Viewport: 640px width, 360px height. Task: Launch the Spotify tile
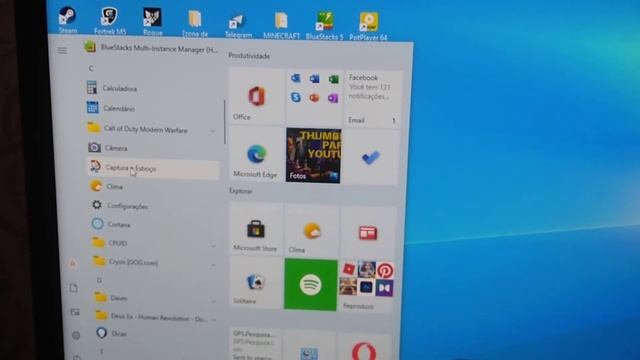click(311, 284)
